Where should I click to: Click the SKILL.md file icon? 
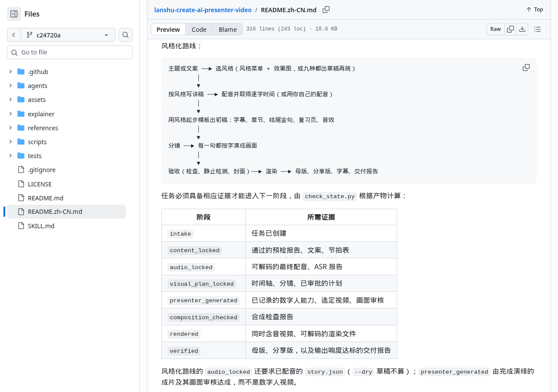(21, 226)
